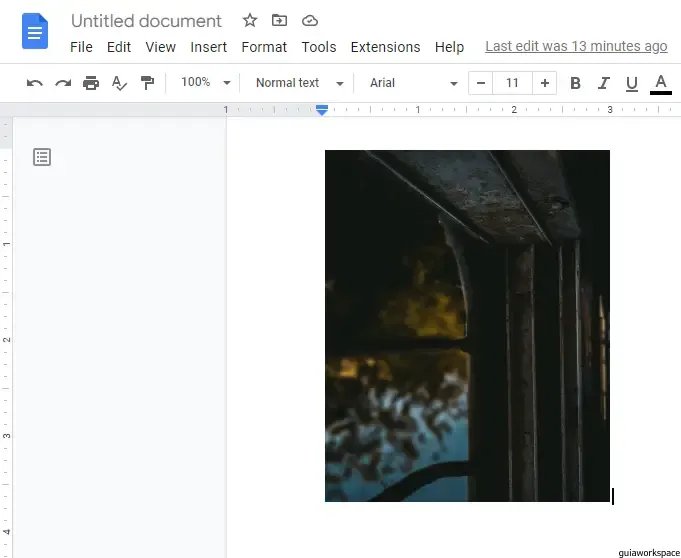Open the File menu
The width and height of the screenshot is (681, 558).
[x=81, y=47]
